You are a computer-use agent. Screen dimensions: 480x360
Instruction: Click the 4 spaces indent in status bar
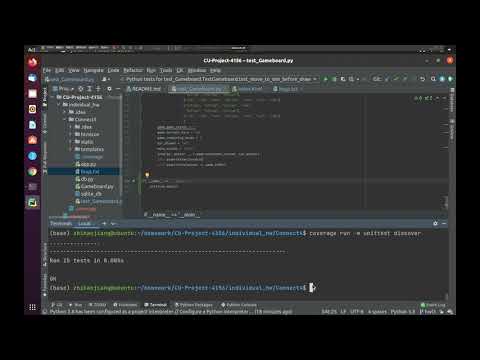(377, 312)
